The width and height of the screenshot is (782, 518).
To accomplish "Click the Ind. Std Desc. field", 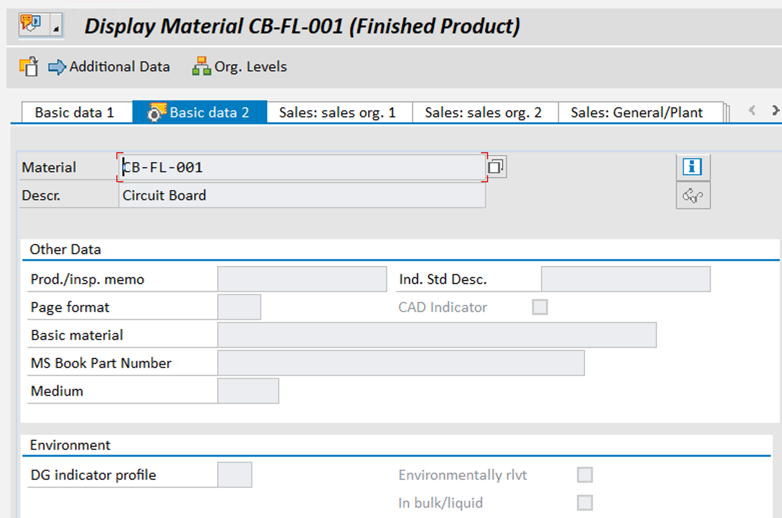I will (625, 279).
